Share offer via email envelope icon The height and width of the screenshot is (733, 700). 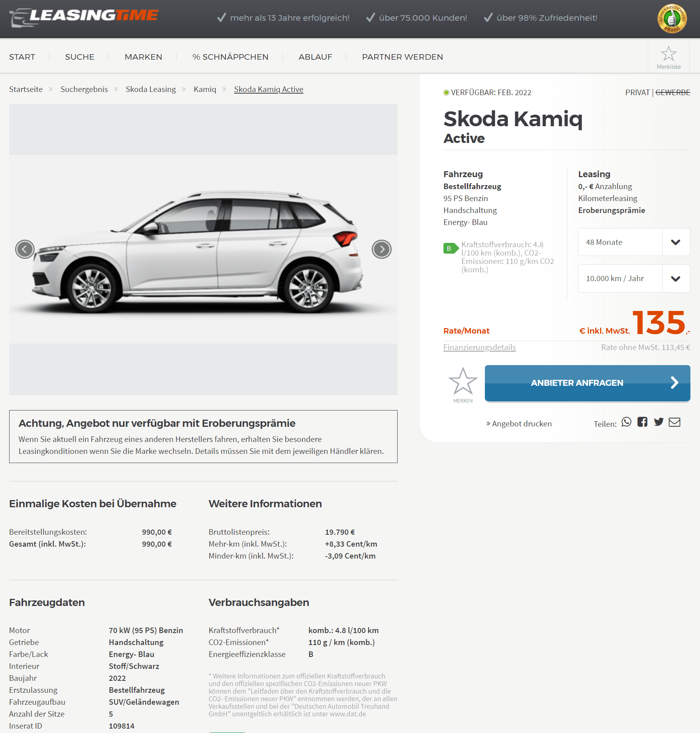pyautogui.click(x=675, y=422)
